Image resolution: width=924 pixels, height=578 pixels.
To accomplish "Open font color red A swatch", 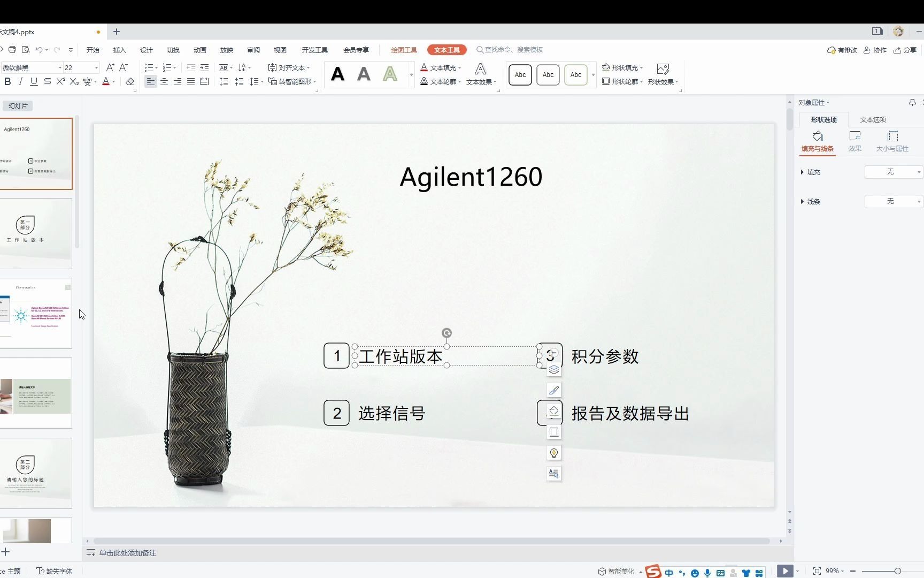I will point(106,81).
